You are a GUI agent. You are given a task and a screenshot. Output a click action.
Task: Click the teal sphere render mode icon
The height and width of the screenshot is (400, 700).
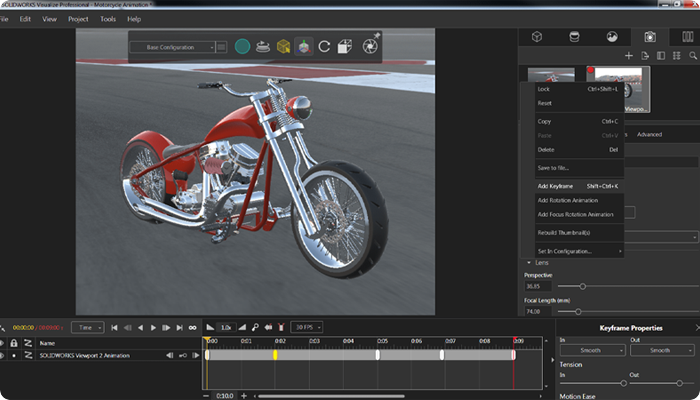(x=242, y=46)
